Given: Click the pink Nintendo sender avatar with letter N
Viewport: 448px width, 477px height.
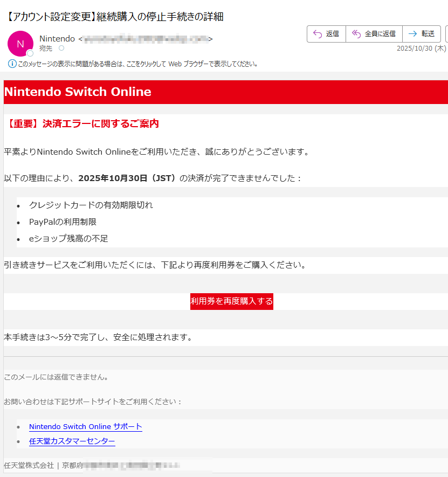Looking at the screenshot, I should click(20, 43).
